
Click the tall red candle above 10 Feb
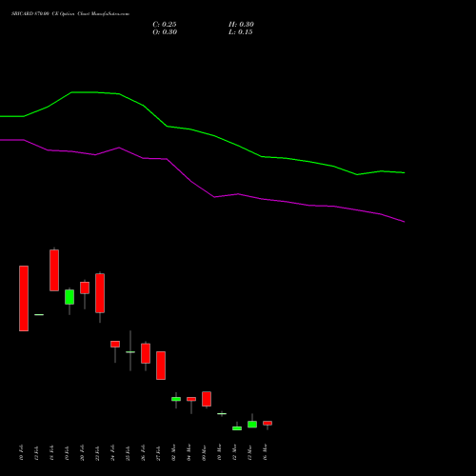[24, 298]
